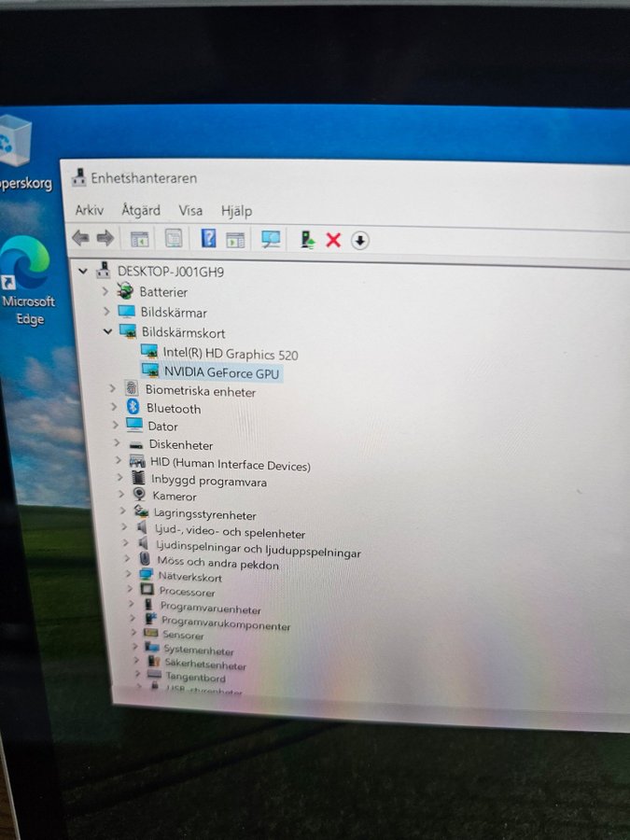Collapse the Bildskärmskort category
Viewport: 630px width, 840px height.
pyautogui.click(x=108, y=331)
